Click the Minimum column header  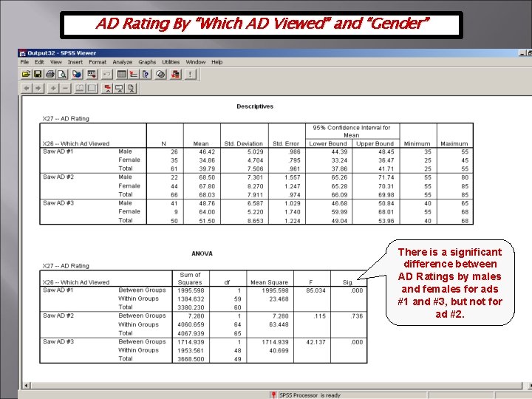click(x=417, y=143)
